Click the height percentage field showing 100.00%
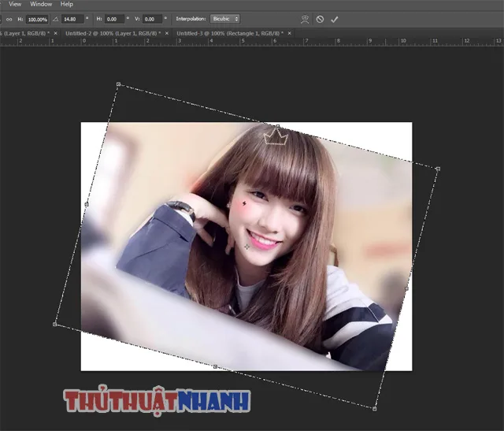Image resolution: width=504 pixels, height=431 pixels. pos(37,19)
